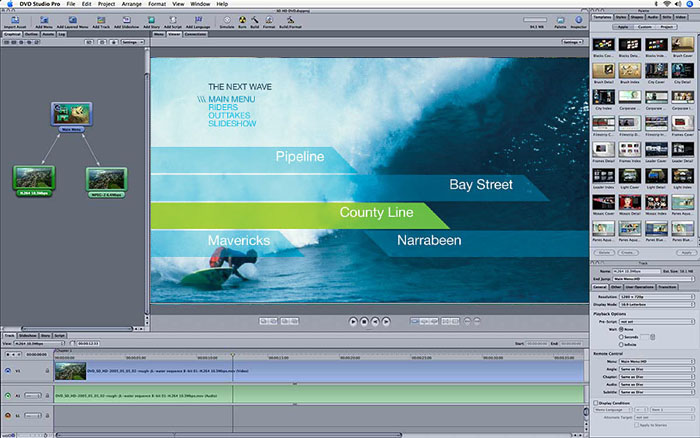
Task: Open the Inspector toolbar icon
Action: coord(579,20)
